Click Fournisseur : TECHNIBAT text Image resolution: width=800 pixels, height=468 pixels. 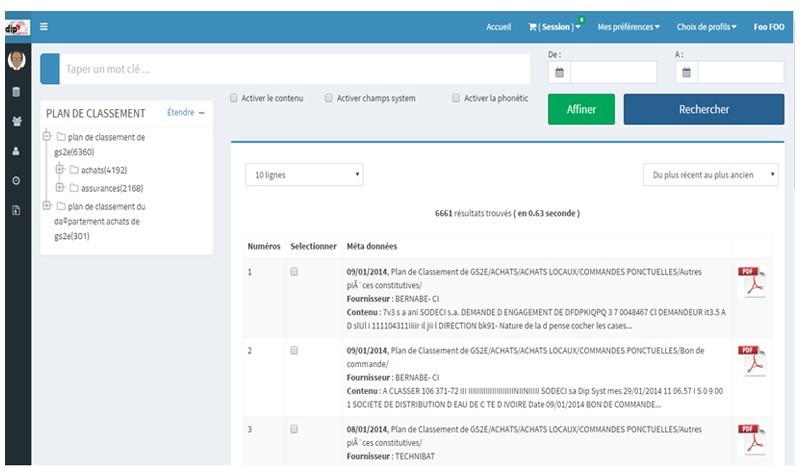(390, 456)
